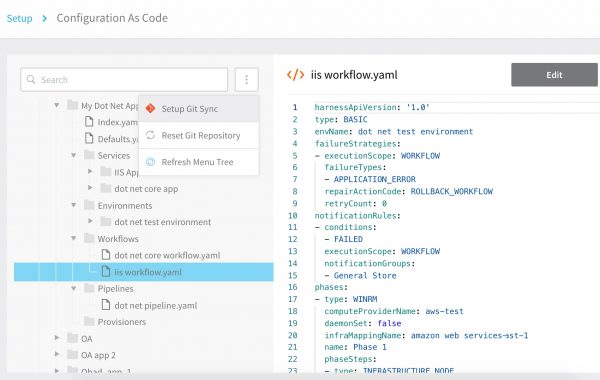This screenshot has height=380, width=600.
Task: Collapse the Services tree node
Action: point(73,155)
